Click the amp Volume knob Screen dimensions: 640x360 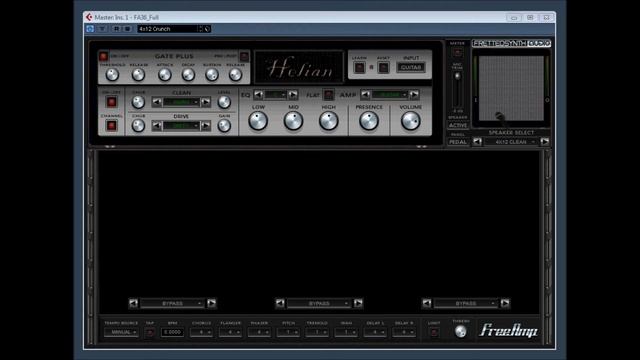coord(411,121)
